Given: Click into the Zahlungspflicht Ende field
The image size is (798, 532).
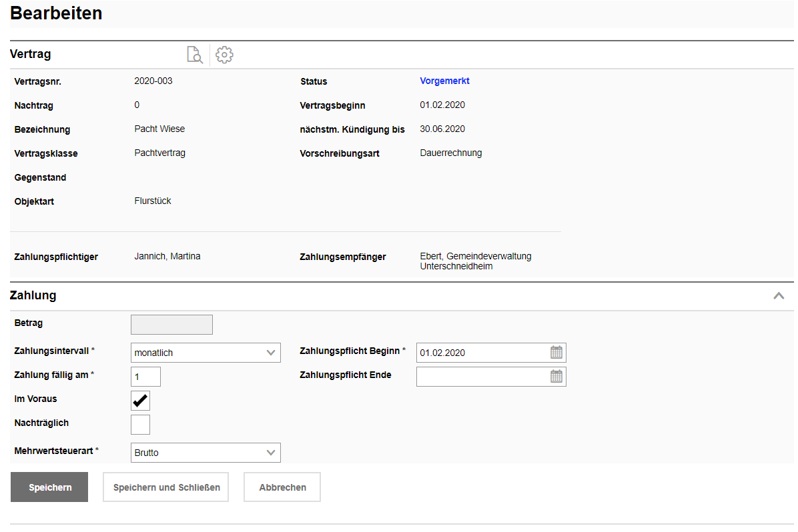Looking at the screenshot, I should (482, 377).
